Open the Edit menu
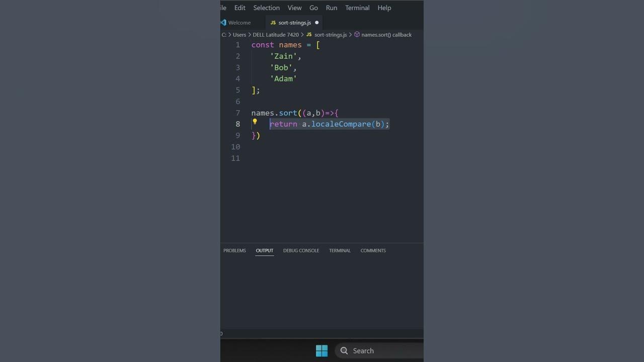Image resolution: width=644 pixels, height=362 pixels. 239,8
